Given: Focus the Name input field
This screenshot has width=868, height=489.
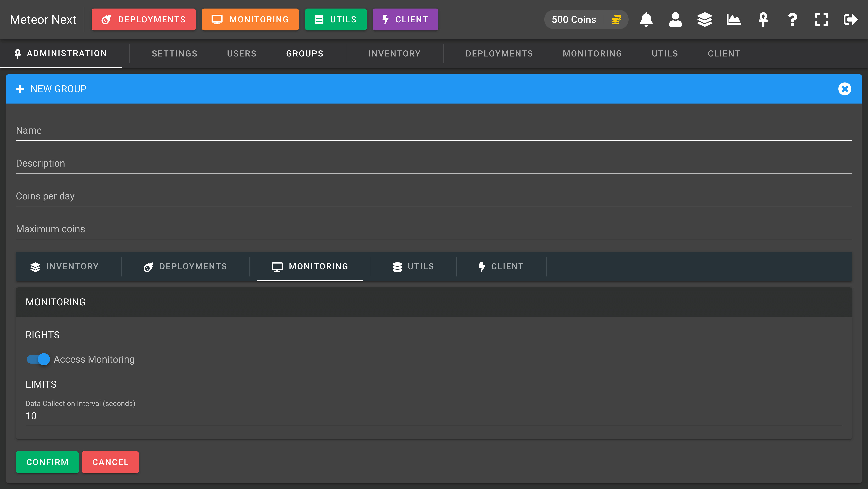Looking at the screenshot, I should click(434, 131).
